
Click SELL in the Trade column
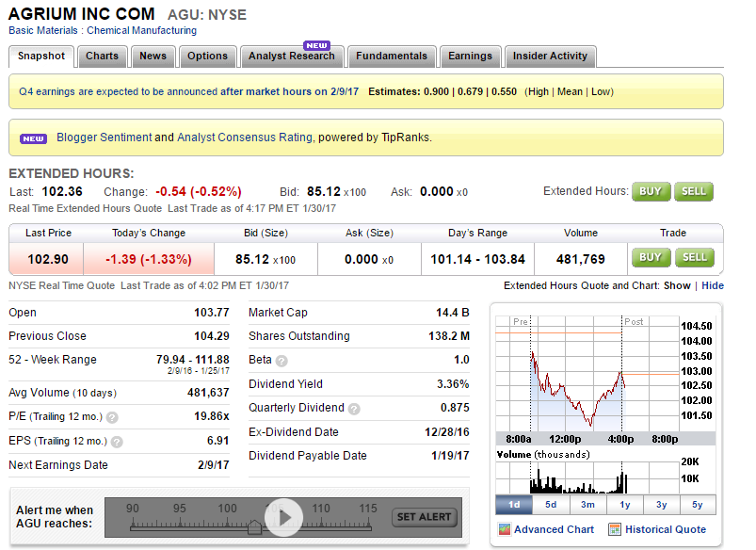click(695, 258)
